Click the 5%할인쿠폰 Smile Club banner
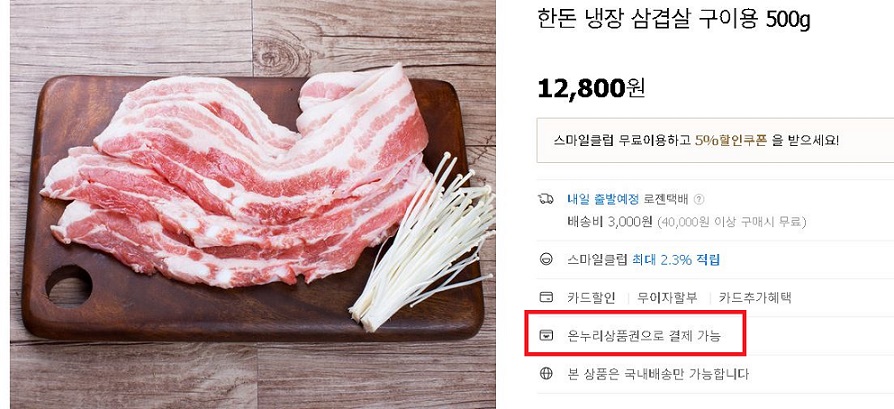Screen dimensions: 894x409 pos(715,140)
